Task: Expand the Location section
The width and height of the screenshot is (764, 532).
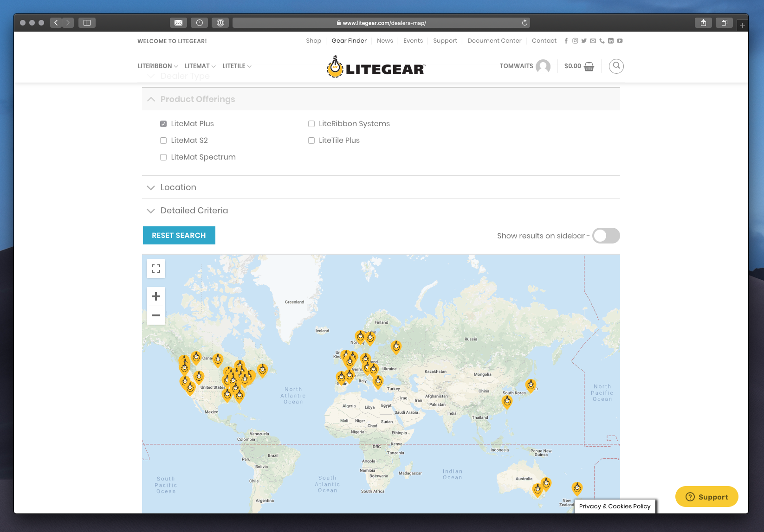Action: click(381, 187)
